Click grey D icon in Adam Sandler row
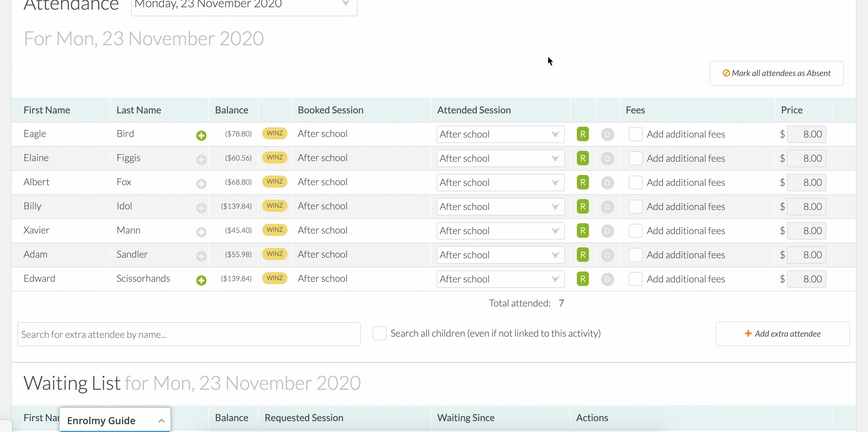The image size is (868, 432). tap(607, 255)
